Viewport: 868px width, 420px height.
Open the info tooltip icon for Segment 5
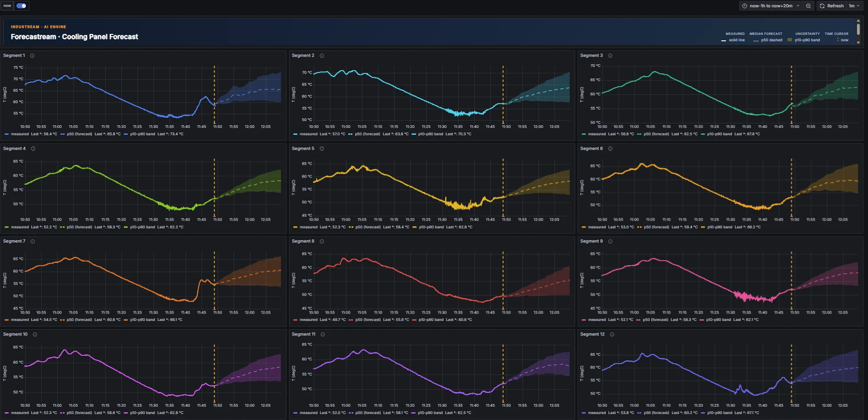322,148
